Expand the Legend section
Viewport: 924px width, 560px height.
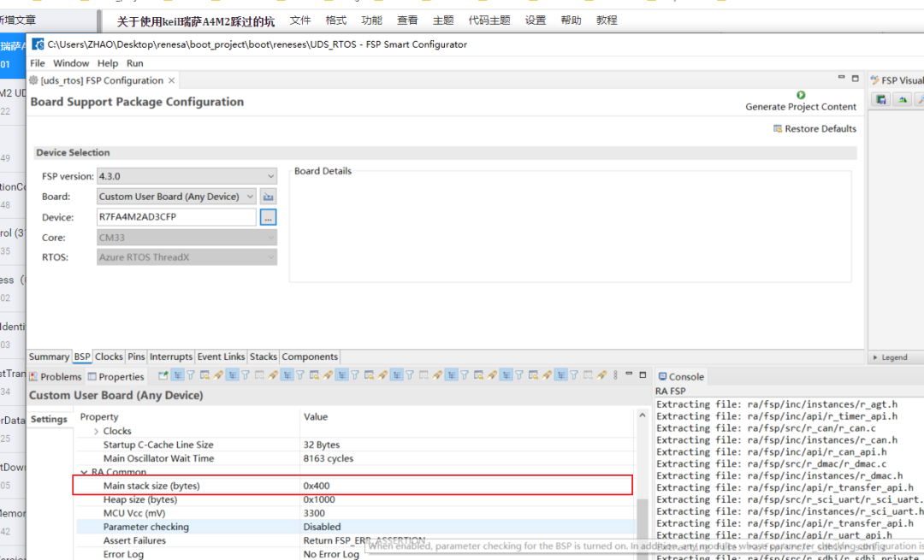tap(875, 357)
